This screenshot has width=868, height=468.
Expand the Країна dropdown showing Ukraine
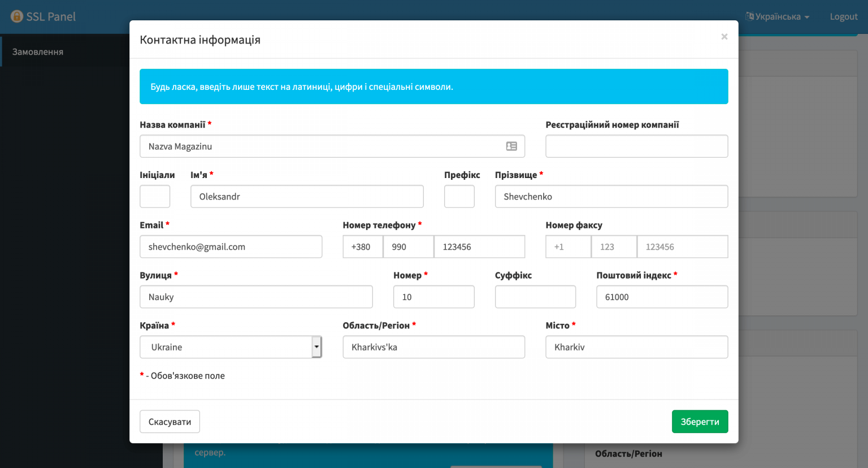(x=226, y=347)
